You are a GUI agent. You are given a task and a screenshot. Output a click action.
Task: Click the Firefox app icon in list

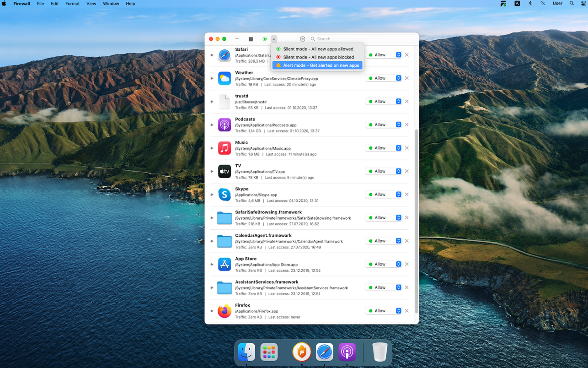[x=224, y=311]
